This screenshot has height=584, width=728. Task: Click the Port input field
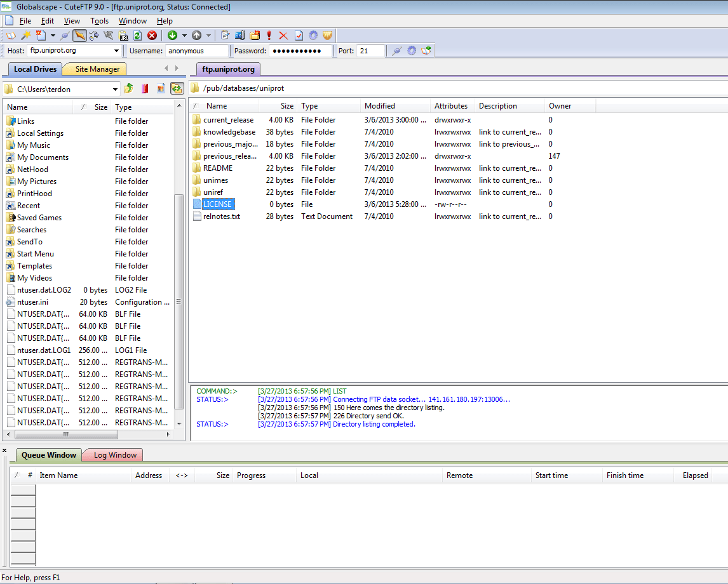tap(370, 51)
